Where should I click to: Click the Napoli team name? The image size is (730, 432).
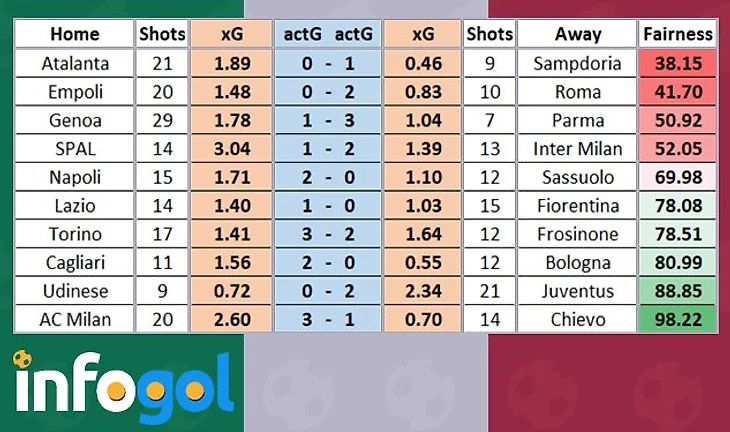[x=75, y=177]
